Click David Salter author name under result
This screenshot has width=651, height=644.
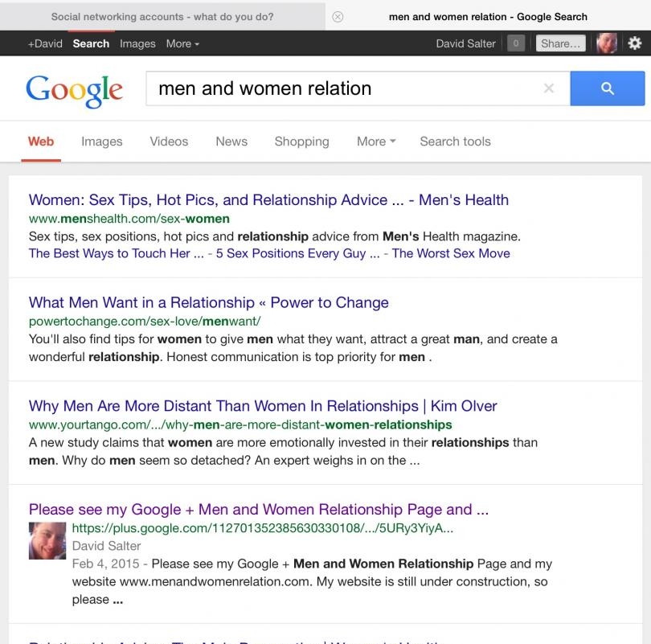coord(106,546)
